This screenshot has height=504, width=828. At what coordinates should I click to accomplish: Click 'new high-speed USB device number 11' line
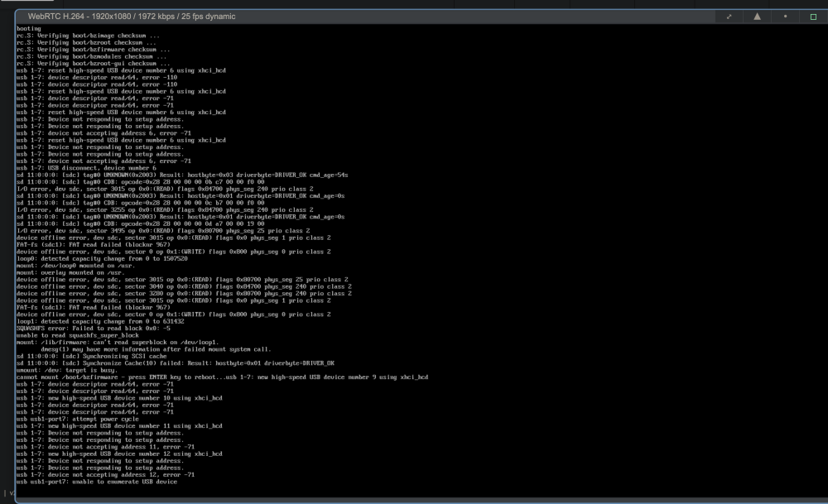coord(119,426)
